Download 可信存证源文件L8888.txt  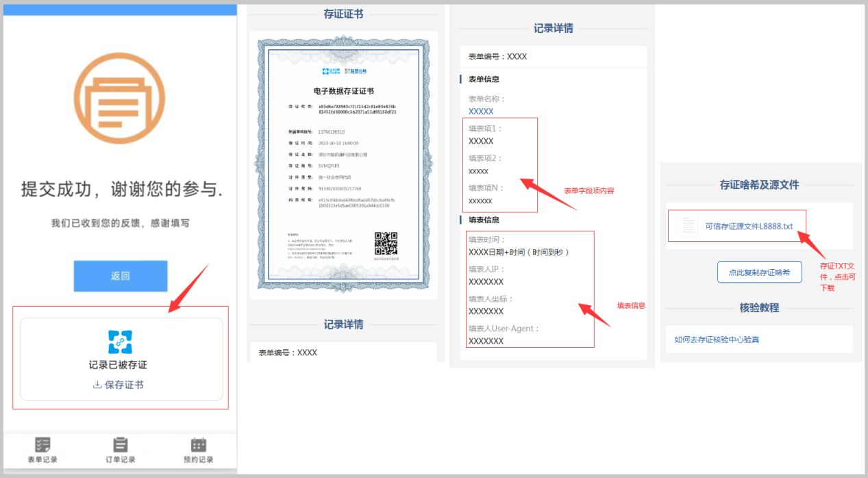[748, 226]
